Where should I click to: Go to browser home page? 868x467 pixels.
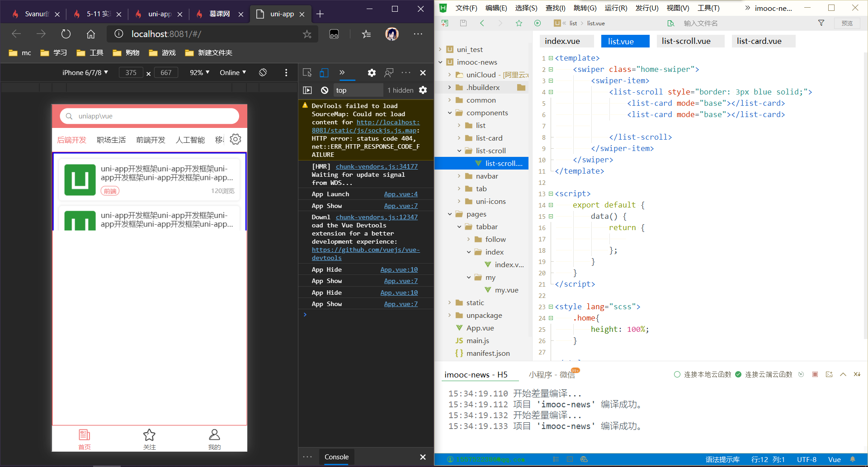(x=91, y=34)
